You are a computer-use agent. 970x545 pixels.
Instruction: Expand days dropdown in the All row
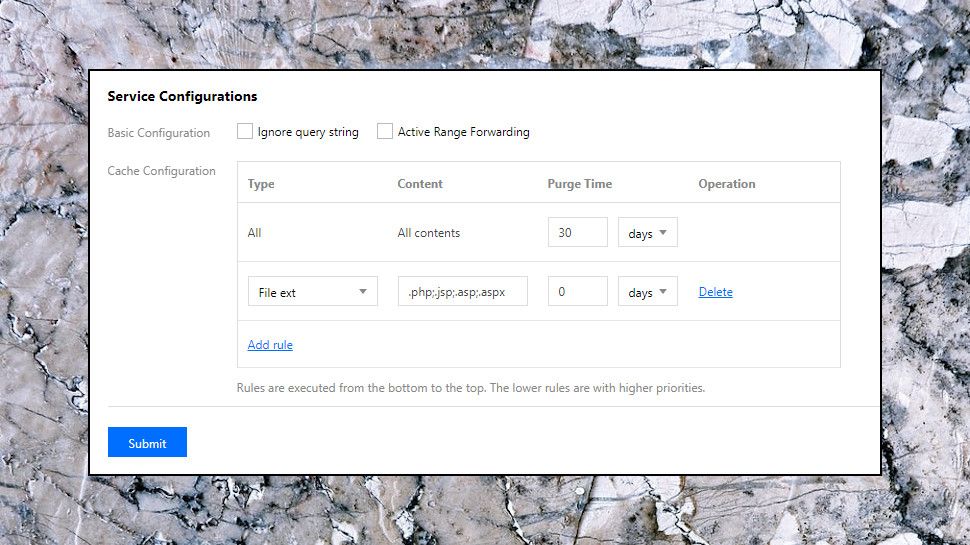(648, 233)
